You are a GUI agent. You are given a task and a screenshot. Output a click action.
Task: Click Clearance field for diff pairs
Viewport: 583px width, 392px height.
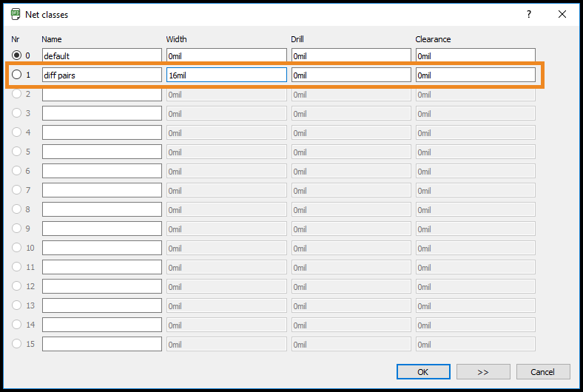pos(475,75)
